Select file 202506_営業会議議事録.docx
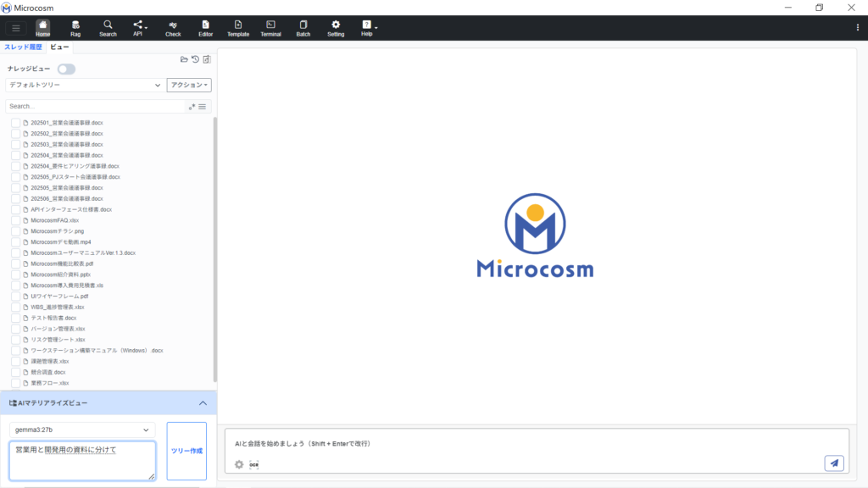 coord(67,198)
